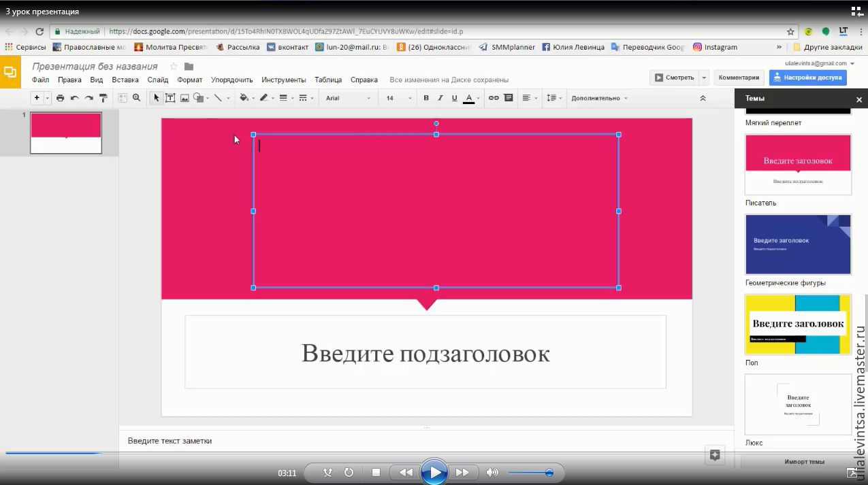Toggle bold formatting
The image size is (868, 485).
coord(426,98)
